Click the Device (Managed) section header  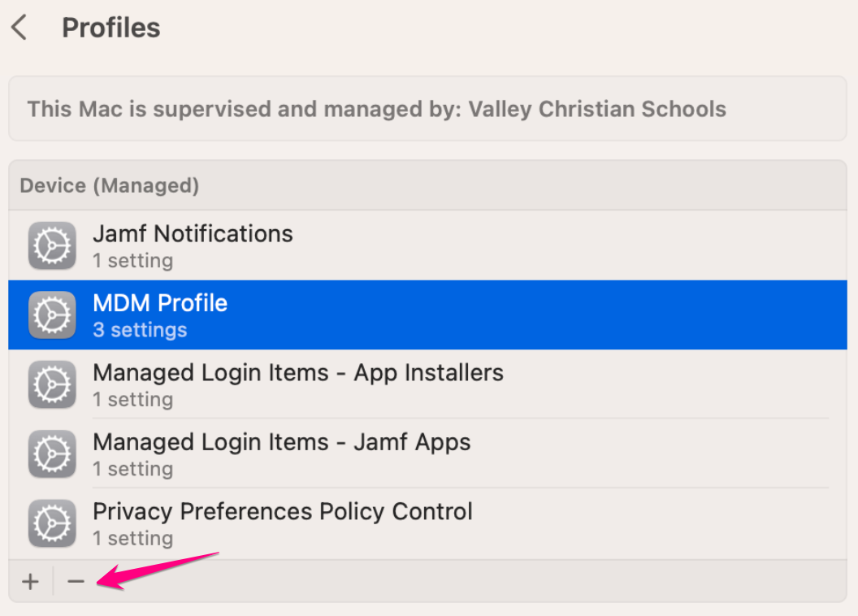(110, 186)
